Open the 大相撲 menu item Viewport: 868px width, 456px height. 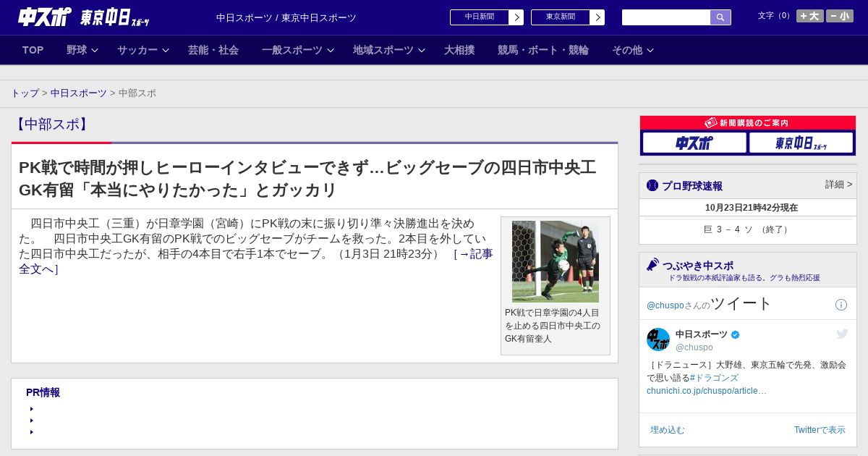[x=459, y=50]
